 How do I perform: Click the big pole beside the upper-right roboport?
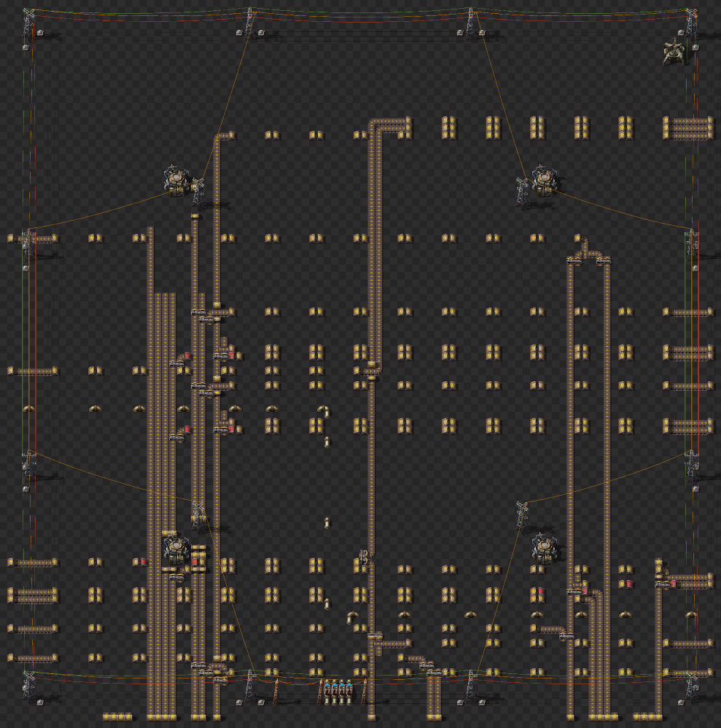[x=522, y=191]
